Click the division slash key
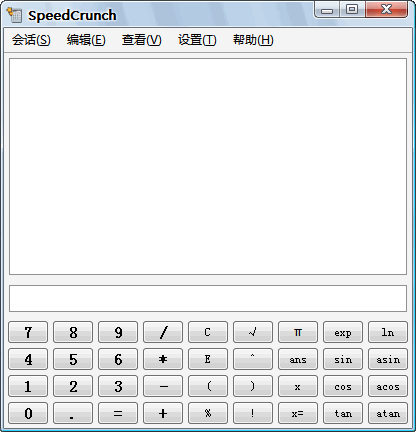 pyautogui.click(x=163, y=332)
